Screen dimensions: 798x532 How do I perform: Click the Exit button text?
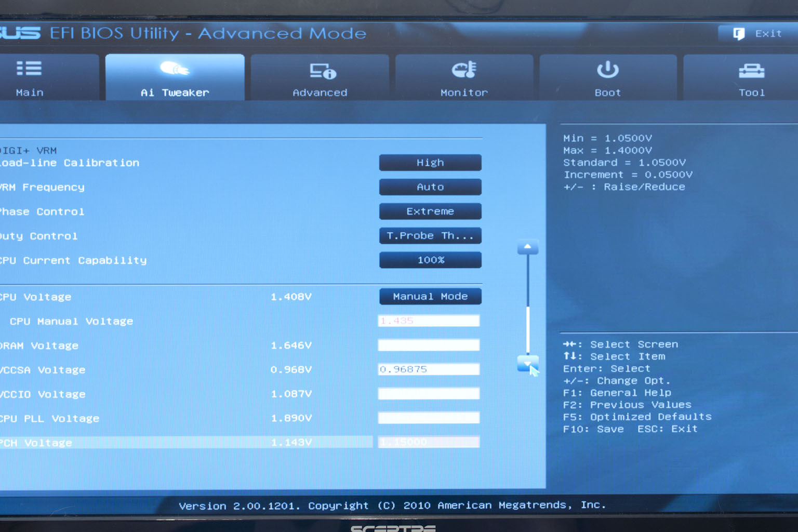768,33
